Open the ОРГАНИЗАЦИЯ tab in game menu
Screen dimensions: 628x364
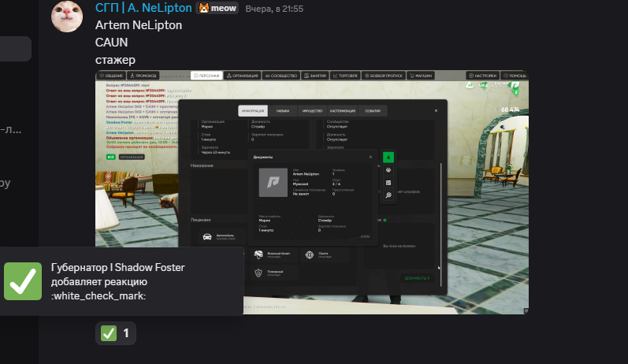coord(243,76)
